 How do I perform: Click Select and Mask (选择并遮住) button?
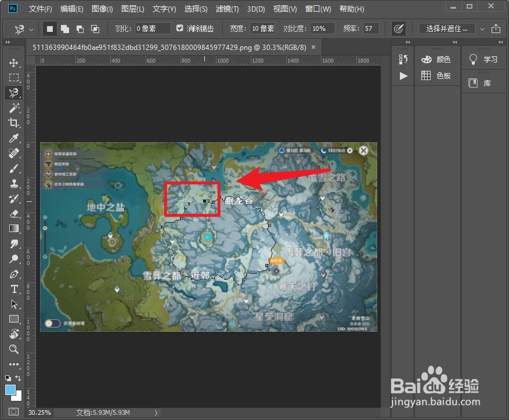pyautogui.click(x=447, y=28)
